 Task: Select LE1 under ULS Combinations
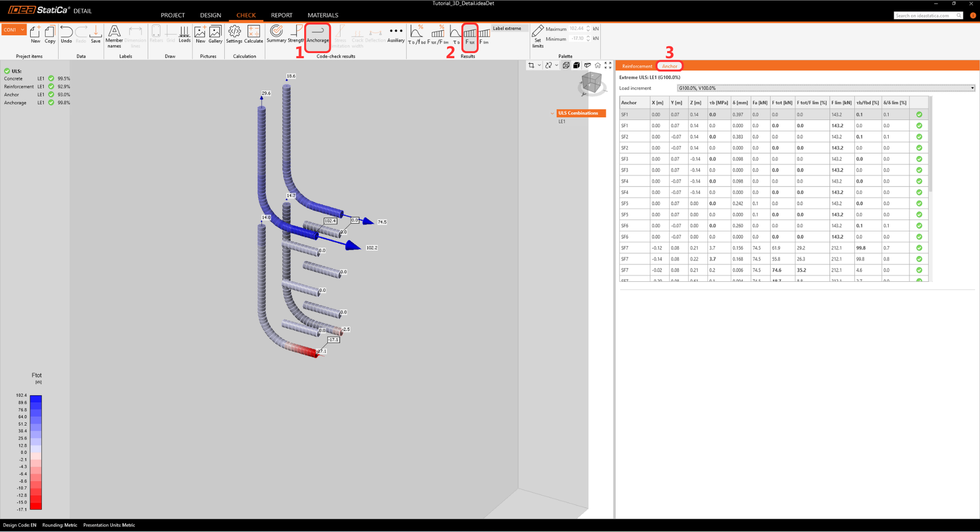coord(561,122)
